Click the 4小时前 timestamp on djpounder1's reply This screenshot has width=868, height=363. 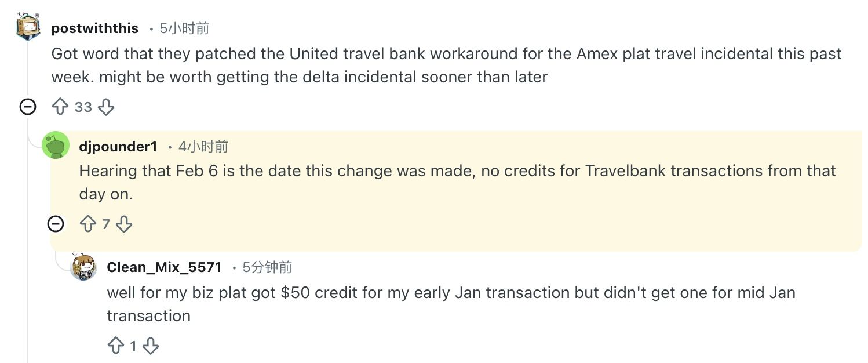203,147
